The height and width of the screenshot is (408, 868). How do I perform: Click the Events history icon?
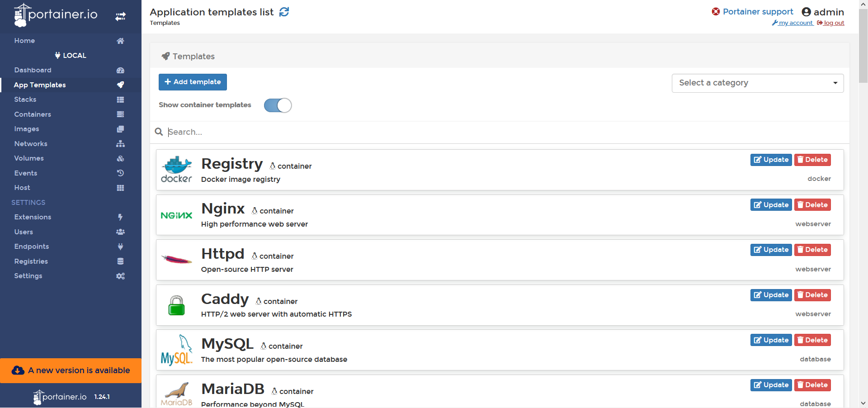[120, 173]
